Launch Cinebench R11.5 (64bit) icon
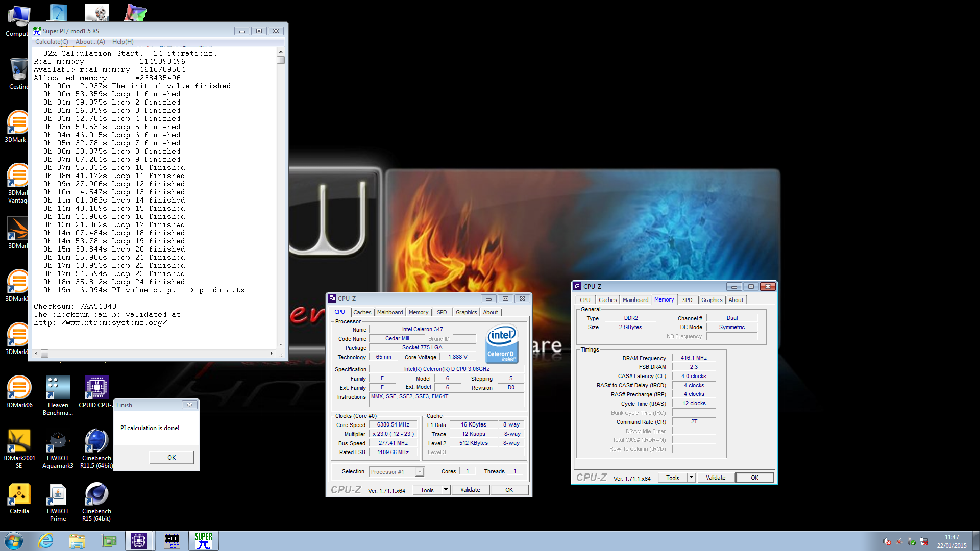 pyautogui.click(x=96, y=448)
